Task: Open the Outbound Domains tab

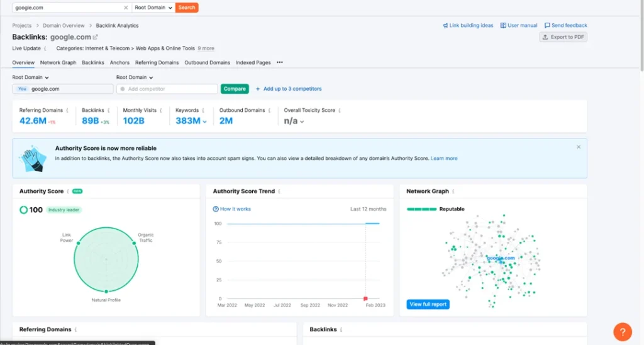Action: click(207, 62)
